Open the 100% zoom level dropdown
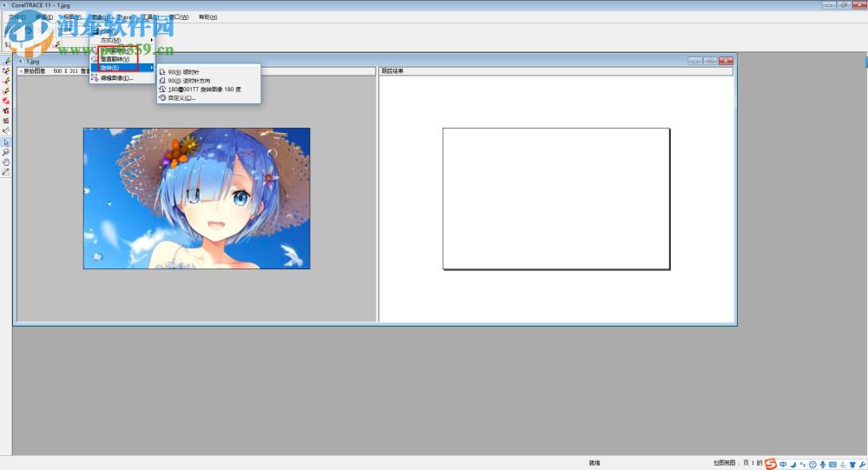868x470 pixels. [67, 30]
